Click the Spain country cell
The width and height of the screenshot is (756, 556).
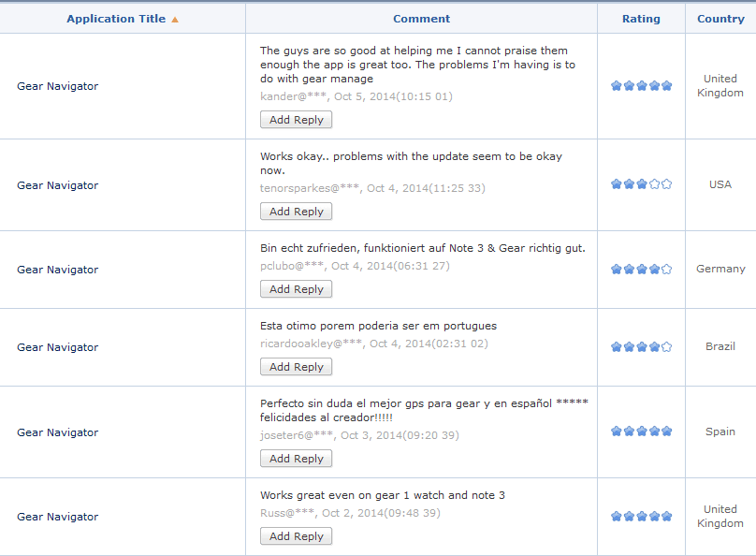click(720, 432)
